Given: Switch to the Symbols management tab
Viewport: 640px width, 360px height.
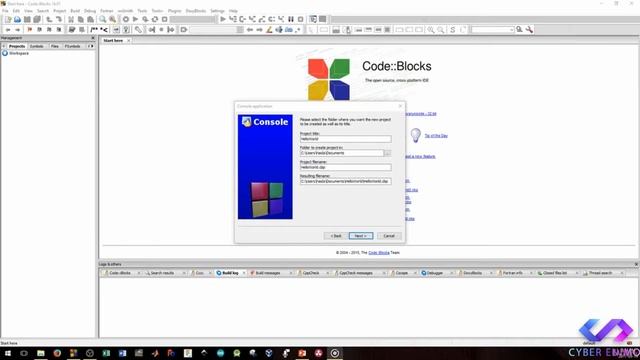Looking at the screenshot, I should click(x=37, y=46).
